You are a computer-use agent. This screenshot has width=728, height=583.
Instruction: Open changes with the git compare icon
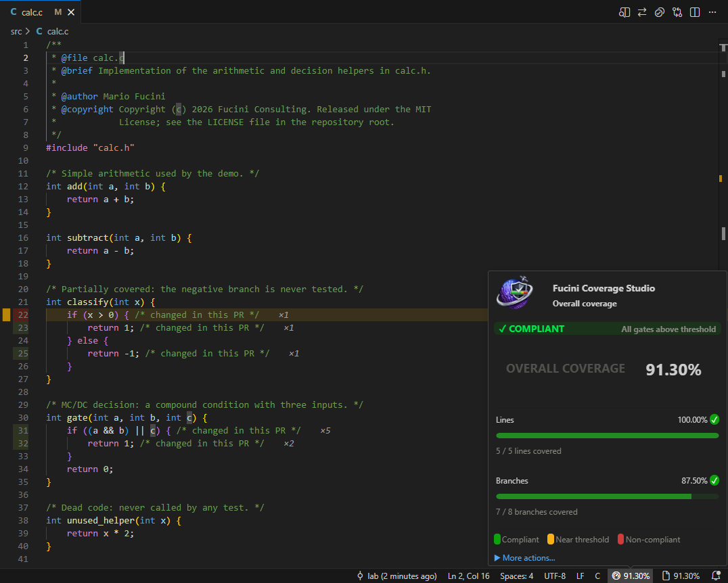tap(677, 13)
